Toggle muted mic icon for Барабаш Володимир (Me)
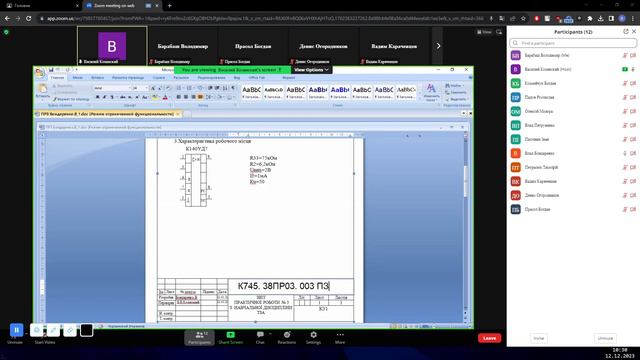 pyautogui.click(x=624, y=55)
